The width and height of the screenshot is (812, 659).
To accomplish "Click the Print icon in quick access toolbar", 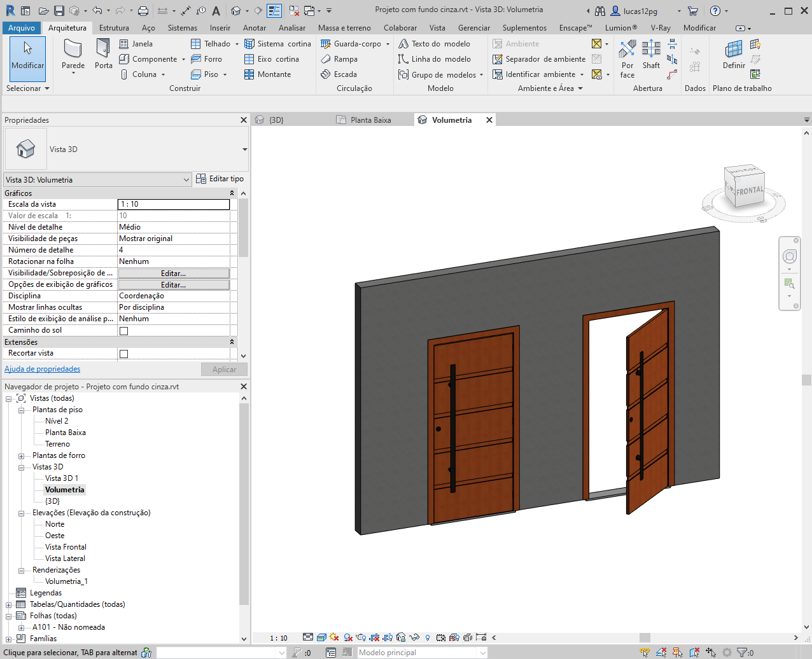I will tap(143, 11).
